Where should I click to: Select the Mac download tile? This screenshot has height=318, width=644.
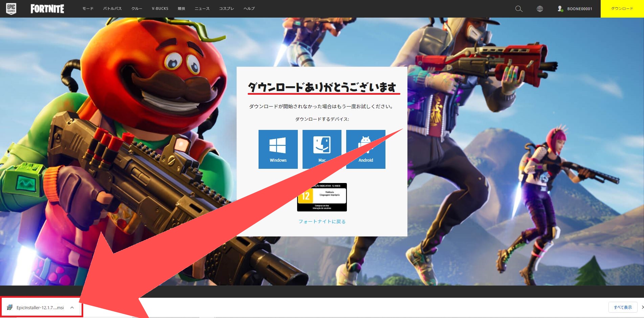pos(322,149)
